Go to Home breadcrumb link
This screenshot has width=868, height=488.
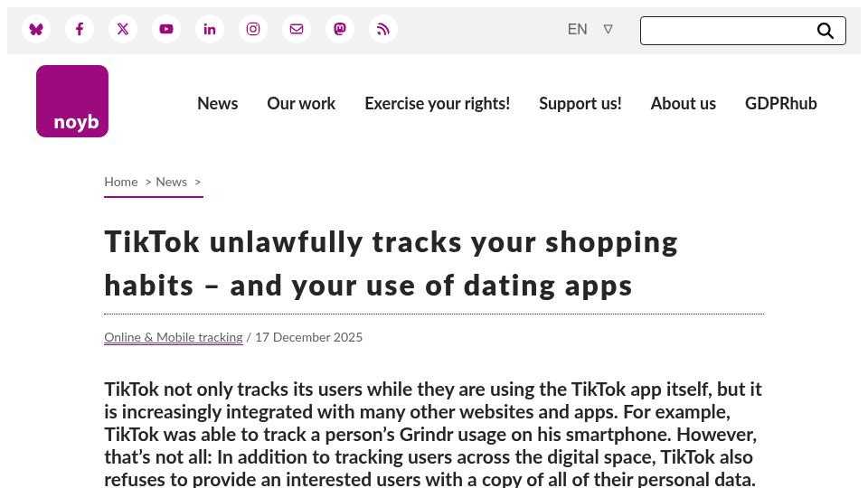(121, 182)
